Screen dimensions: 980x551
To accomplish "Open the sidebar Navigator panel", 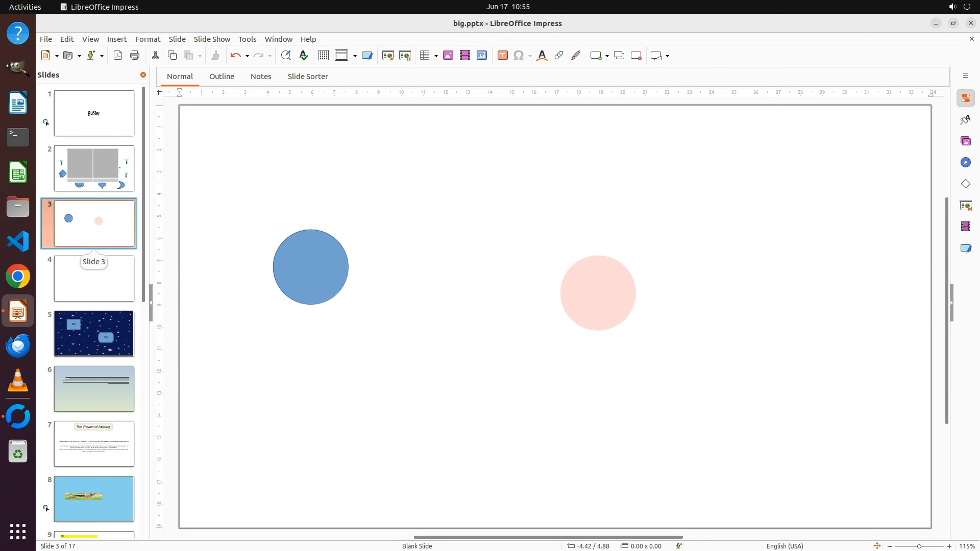I will point(965,162).
